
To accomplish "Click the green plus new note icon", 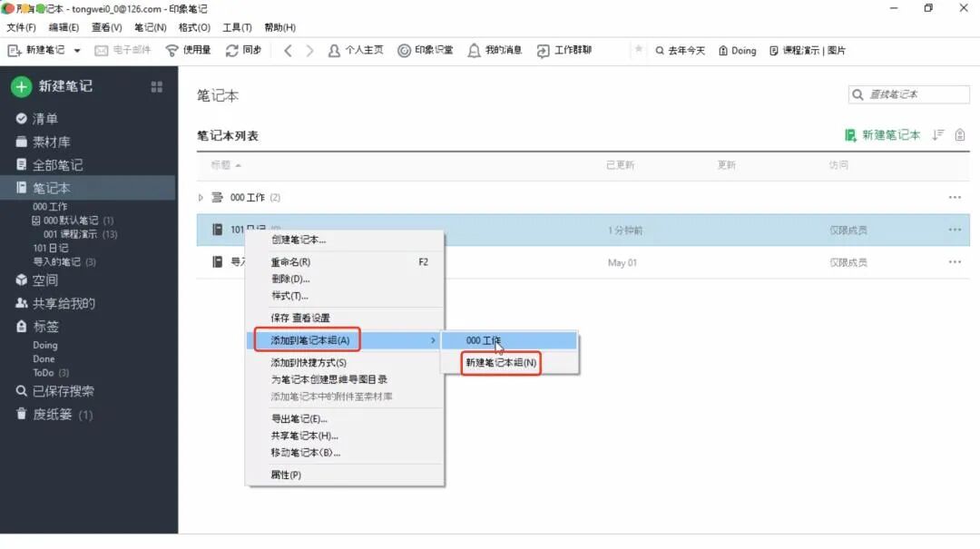I will coord(21,86).
